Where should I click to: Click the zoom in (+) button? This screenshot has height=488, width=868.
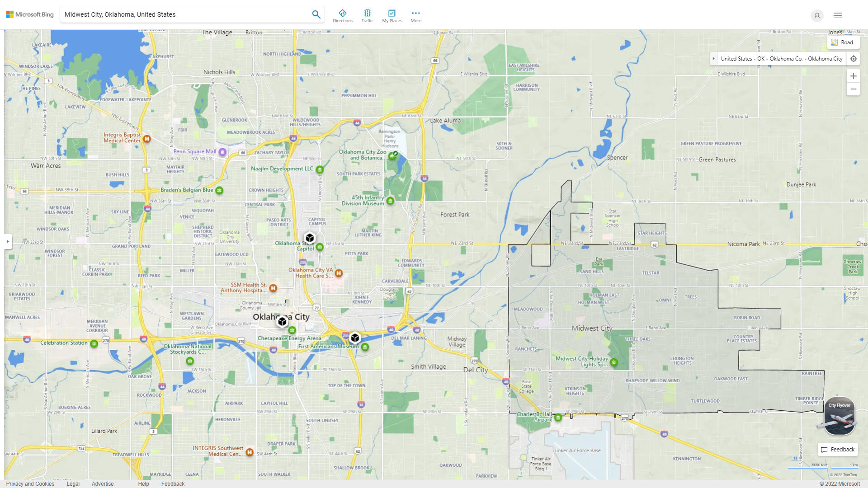pyautogui.click(x=854, y=75)
